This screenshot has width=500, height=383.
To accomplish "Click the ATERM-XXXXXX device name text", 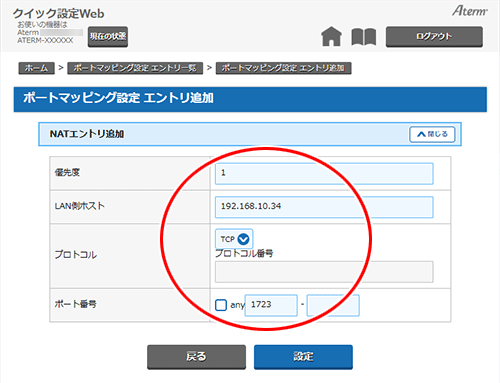I will [x=45, y=40].
